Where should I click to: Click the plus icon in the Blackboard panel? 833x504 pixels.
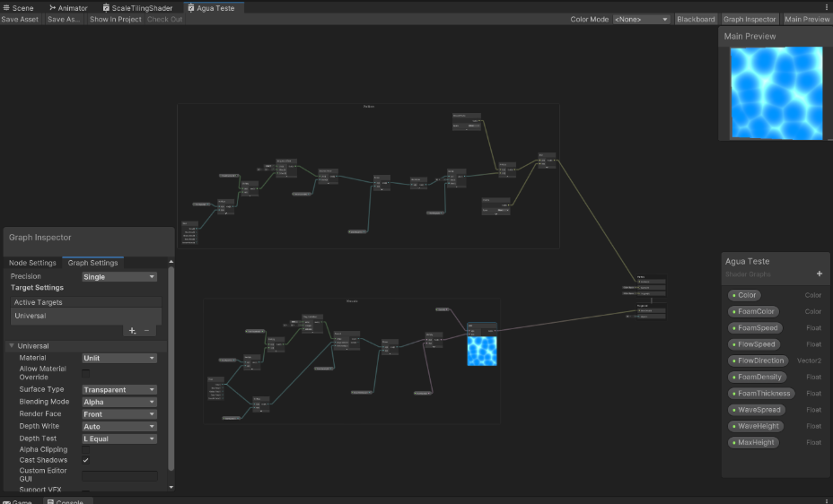(x=819, y=274)
